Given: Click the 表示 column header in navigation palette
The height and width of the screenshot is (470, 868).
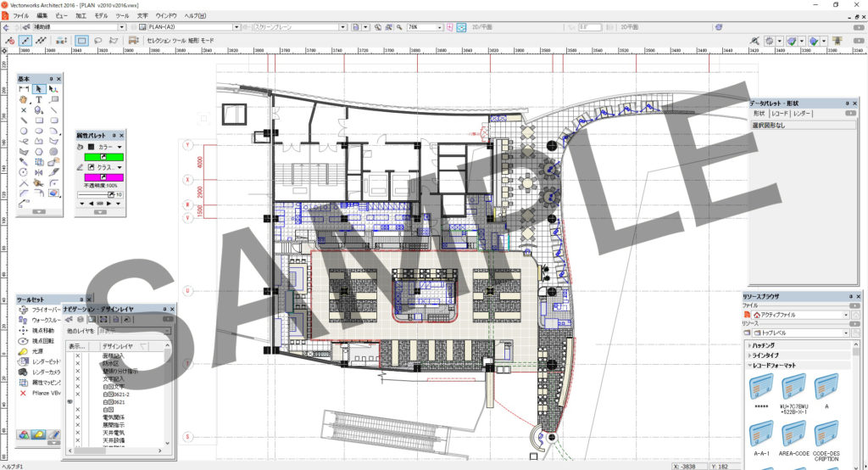Looking at the screenshot, I should (75, 346).
